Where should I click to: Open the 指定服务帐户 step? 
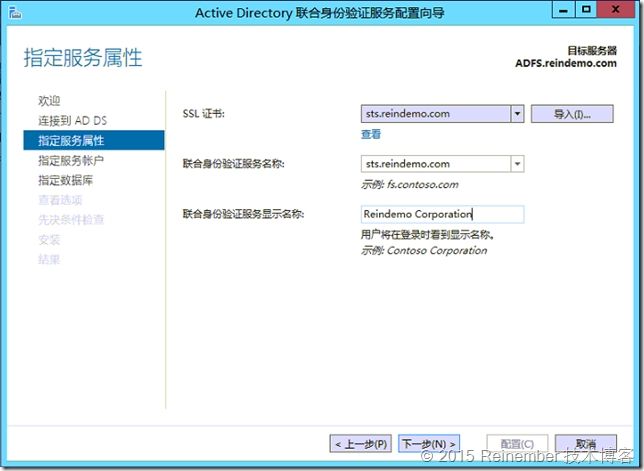71,160
